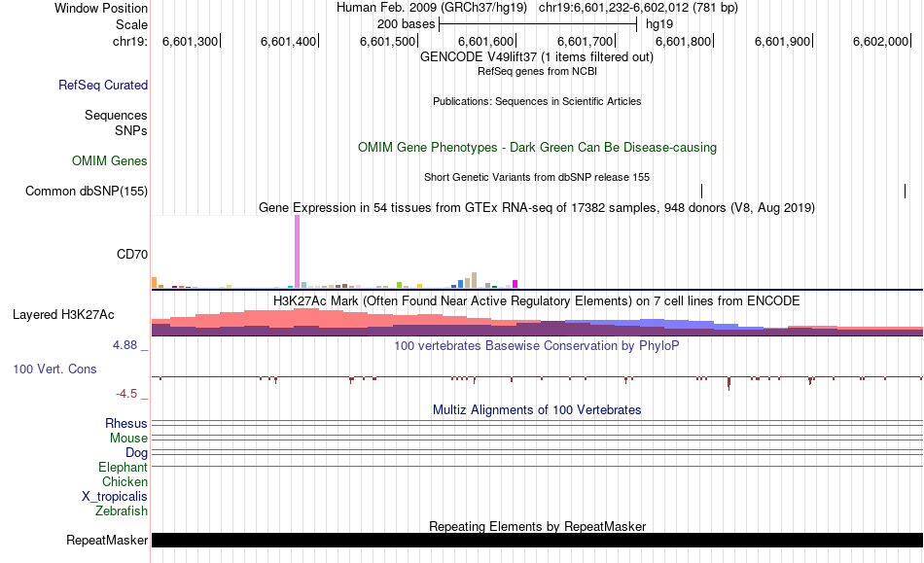Select the Common dbSNP(155) track label
Screen dimensions: 924x563
87,191
